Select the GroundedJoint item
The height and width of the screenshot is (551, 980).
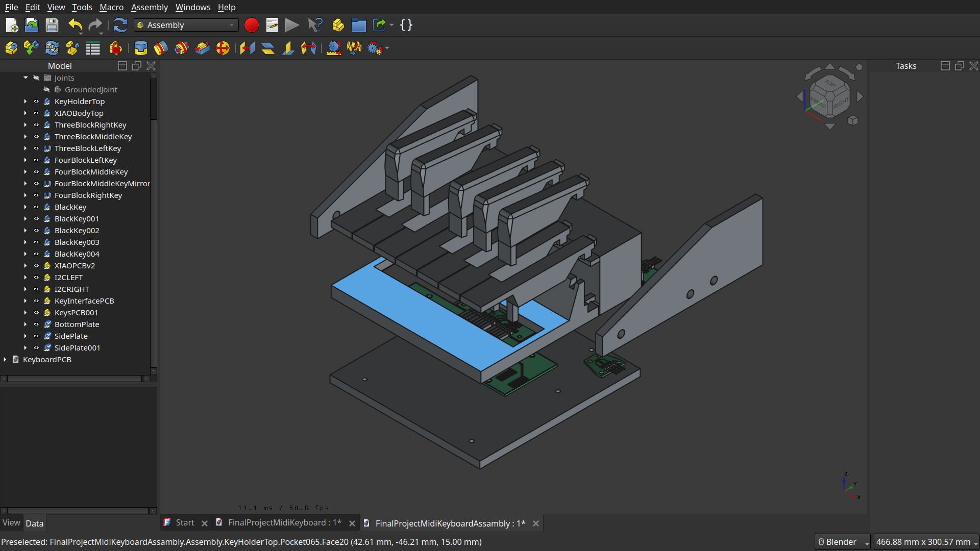point(91,90)
